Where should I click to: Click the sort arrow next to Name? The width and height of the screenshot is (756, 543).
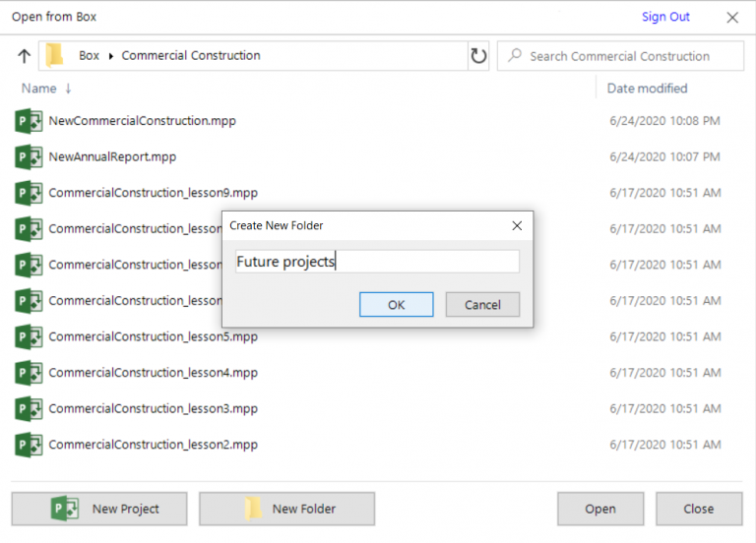[69, 89]
